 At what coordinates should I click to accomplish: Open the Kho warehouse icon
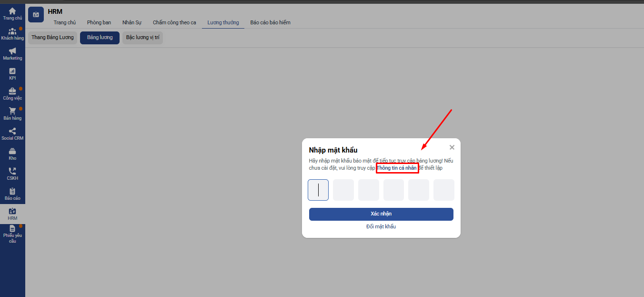coord(12,151)
